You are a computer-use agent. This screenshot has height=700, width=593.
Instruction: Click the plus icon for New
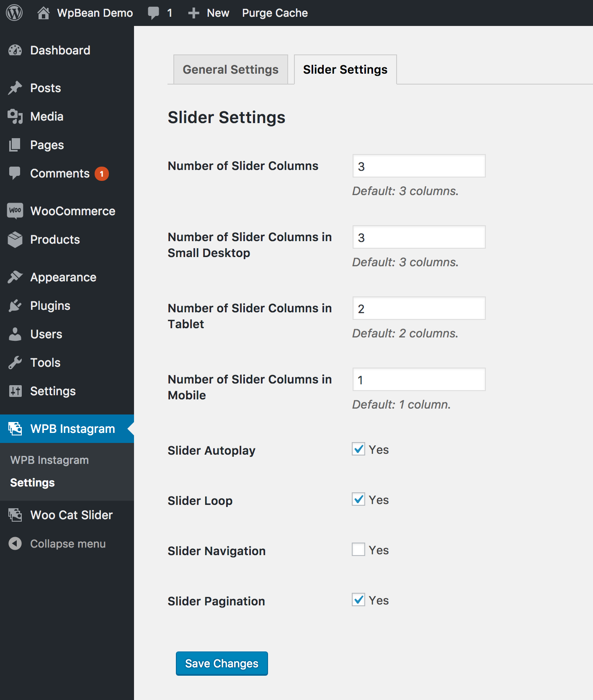[193, 13]
